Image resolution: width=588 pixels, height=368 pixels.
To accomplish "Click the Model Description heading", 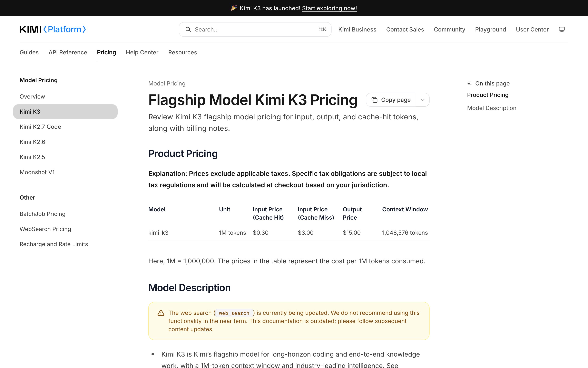I will (x=189, y=288).
